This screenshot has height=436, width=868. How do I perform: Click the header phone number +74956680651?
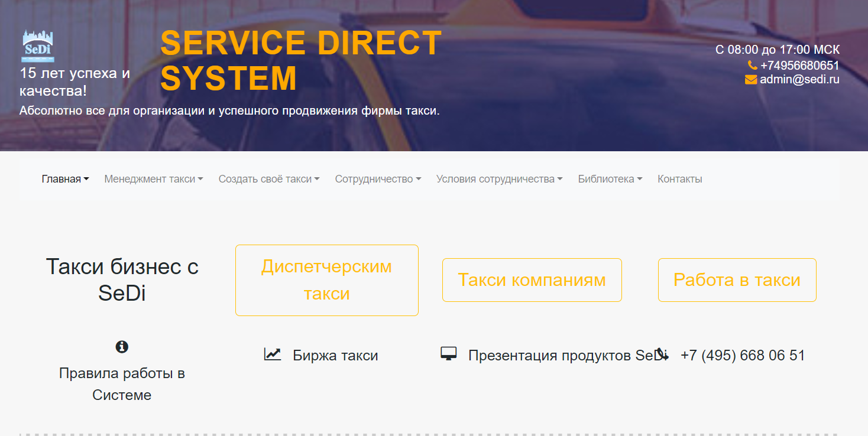pyautogui.click(x=800, y=66)
